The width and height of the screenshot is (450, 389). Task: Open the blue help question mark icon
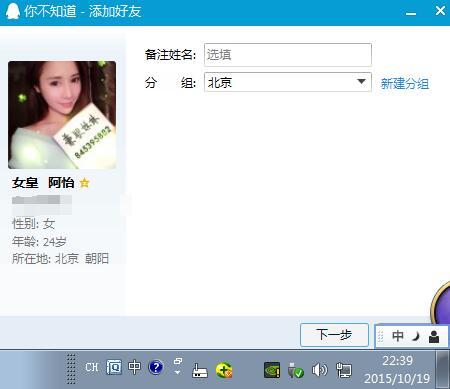pos(156,367)
